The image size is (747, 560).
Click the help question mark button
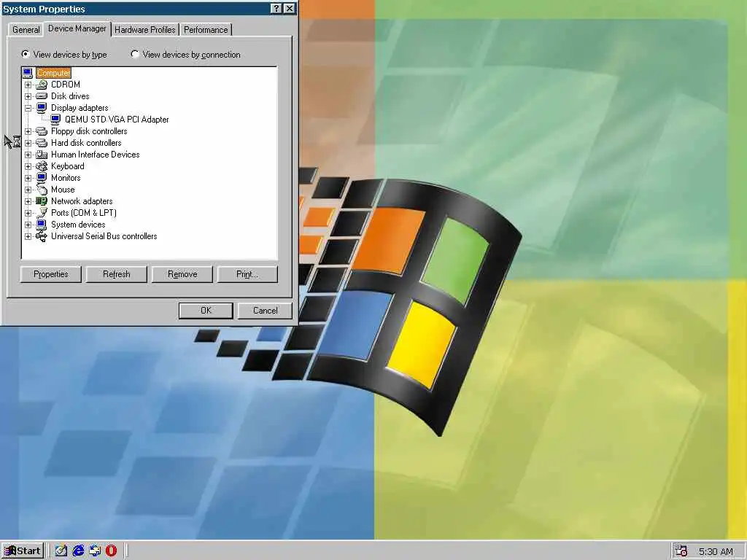click(x=276, y=9)
